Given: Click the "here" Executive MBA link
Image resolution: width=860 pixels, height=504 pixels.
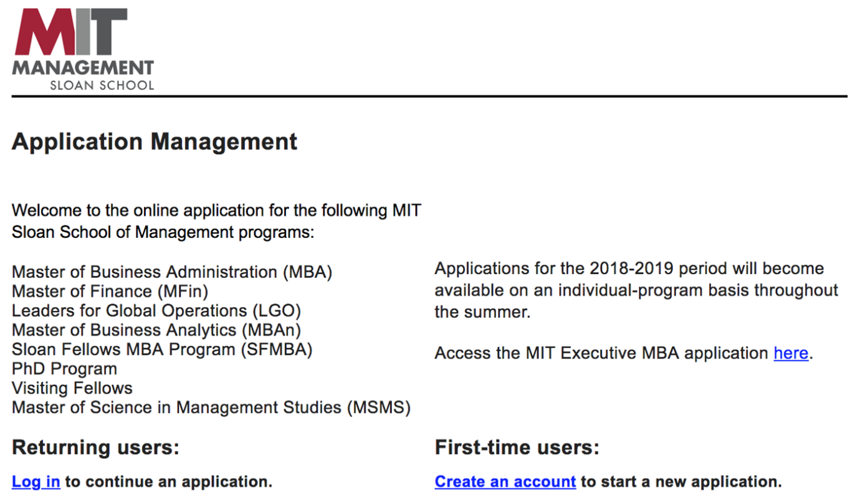Looking at the screenshot, I should [790, 353].
